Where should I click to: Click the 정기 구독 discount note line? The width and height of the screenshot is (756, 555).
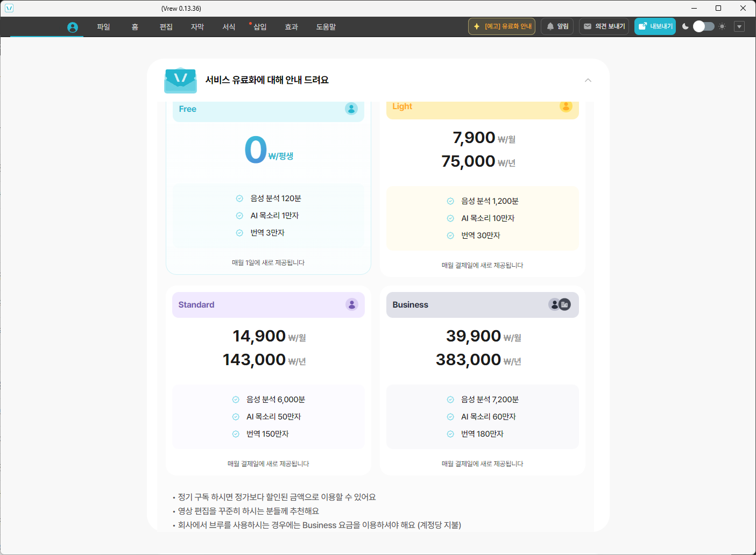pyautogui.click(x=277, y=497)
